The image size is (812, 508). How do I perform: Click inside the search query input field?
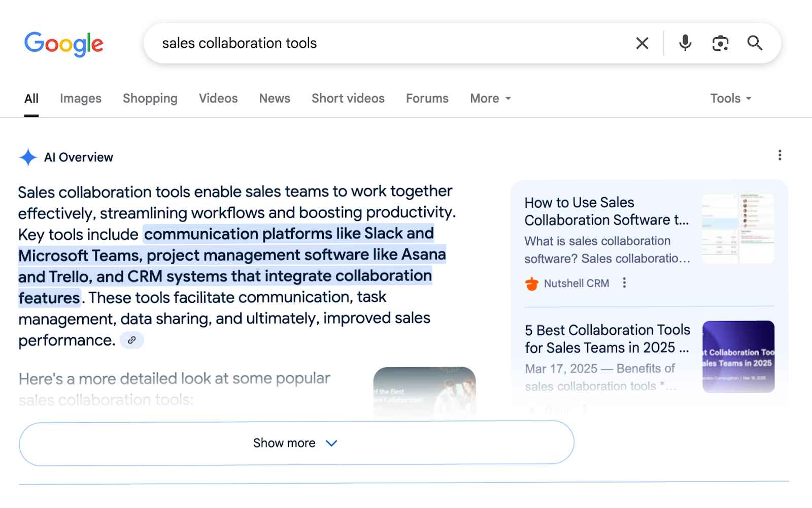(x=355, y=43)
